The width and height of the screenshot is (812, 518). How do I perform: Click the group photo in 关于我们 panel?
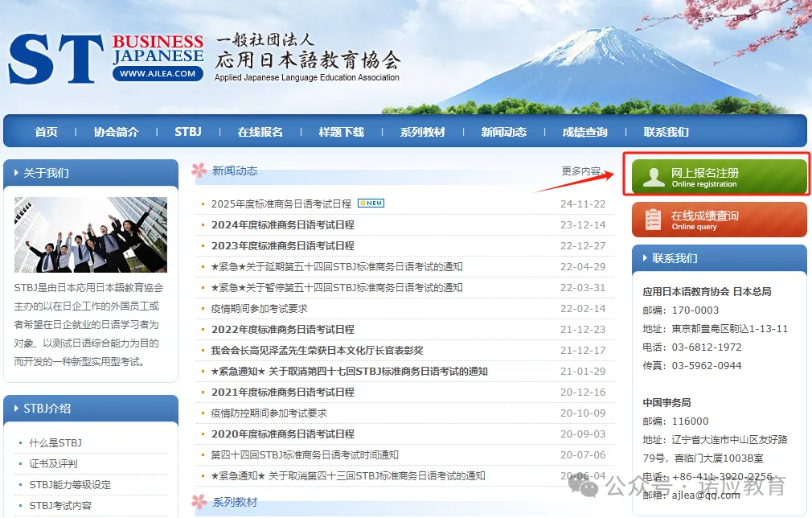point(91,235)
